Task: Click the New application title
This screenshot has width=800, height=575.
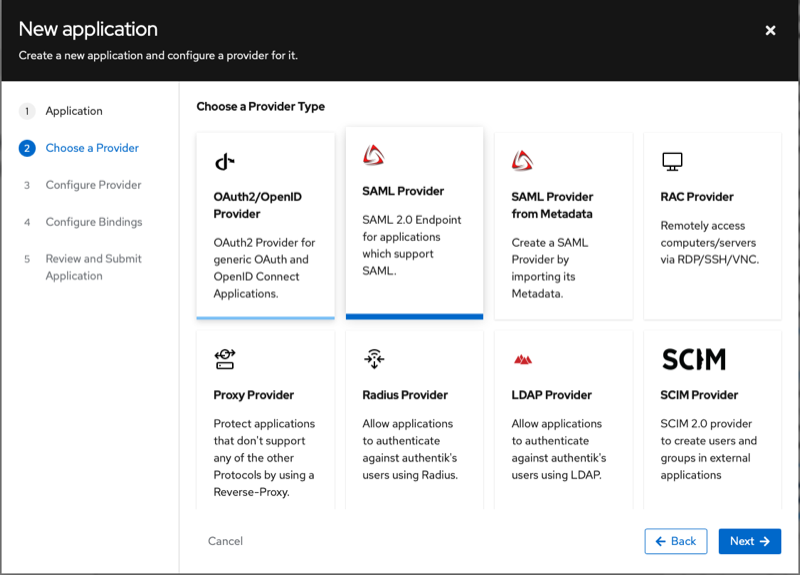Action: coord(88,29)
